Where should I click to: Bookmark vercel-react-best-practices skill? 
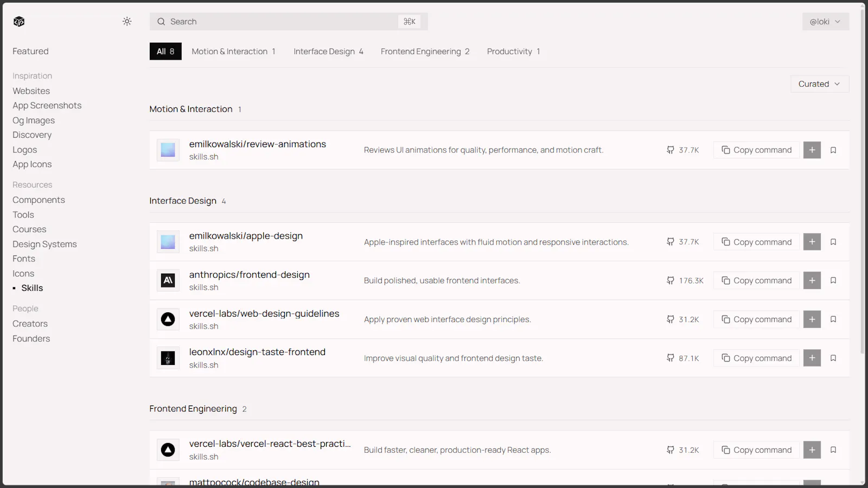click(833, 450)
